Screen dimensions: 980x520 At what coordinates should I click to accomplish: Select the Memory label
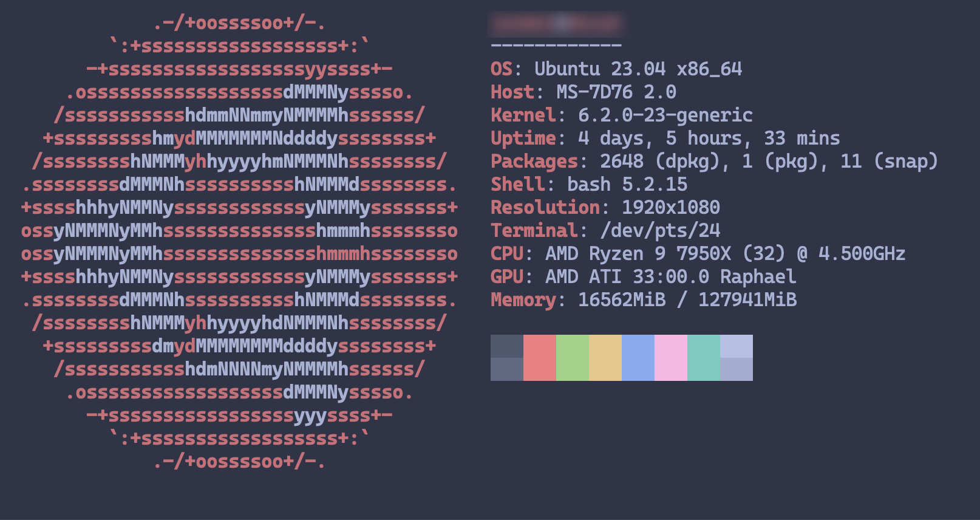523,300
